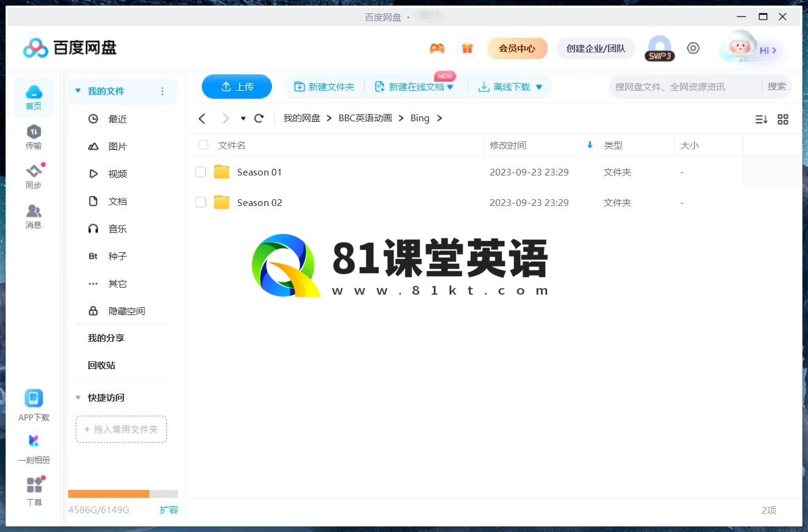The width and height of the screenshot is (808, 532).
Task: Check the Season 01 checkbox
Action: (x=201, y=172)
